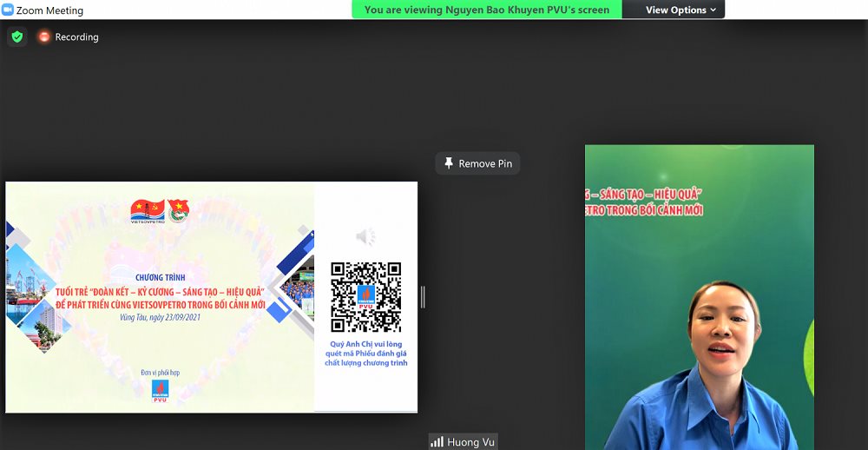
Task: Click the divider handle between shared screen and video
Action: click(x=423, y=297)
